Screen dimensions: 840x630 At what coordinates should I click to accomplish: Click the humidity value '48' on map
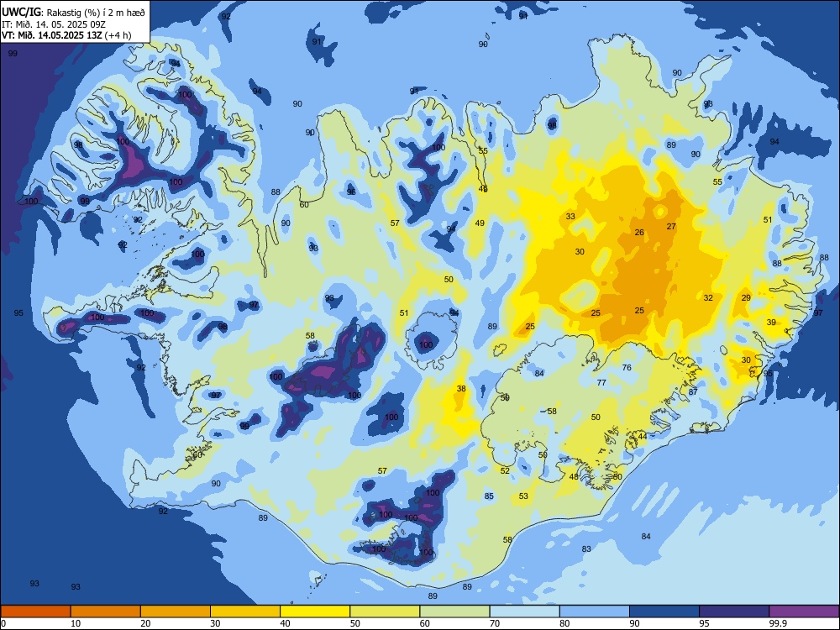tap(574, 476)
